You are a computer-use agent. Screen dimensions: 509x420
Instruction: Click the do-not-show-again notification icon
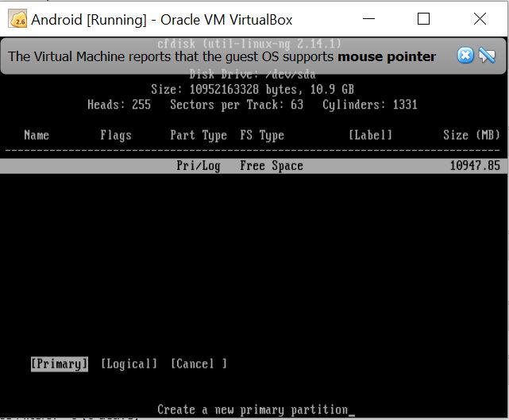pos(487,55)
